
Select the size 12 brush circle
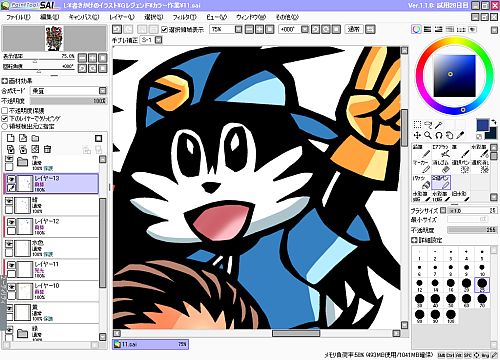tap(419, 284)
